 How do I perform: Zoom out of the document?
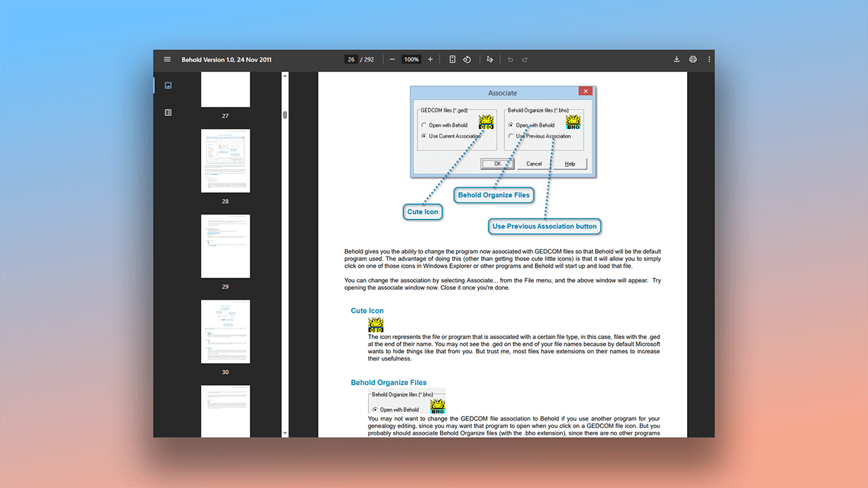coord(393,59)
